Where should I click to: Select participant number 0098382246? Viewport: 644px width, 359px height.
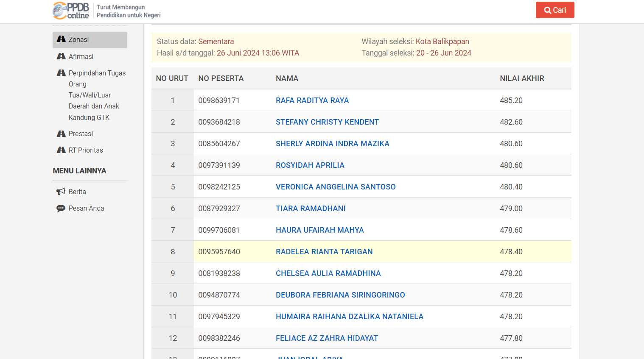[219, 338]
